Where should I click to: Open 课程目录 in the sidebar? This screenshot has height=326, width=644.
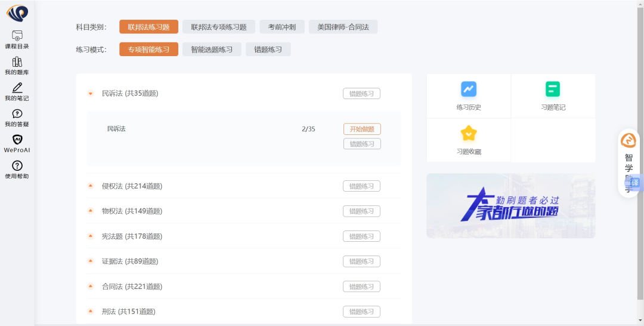click(x=17, y=40)
